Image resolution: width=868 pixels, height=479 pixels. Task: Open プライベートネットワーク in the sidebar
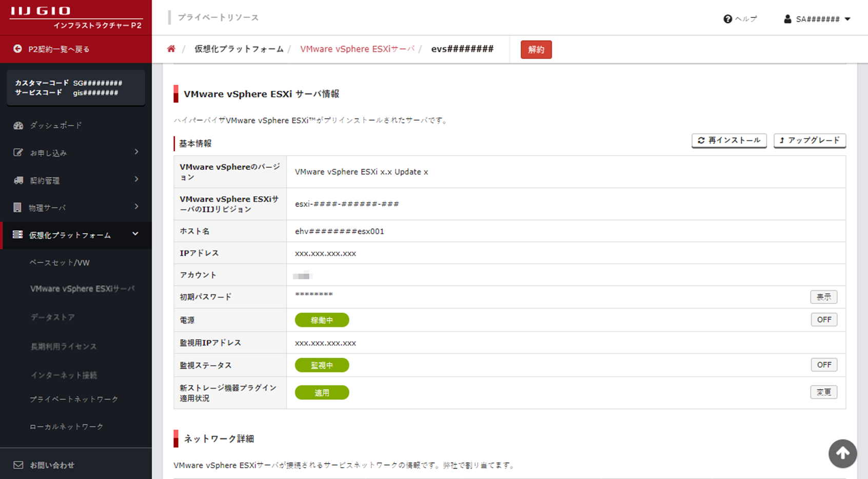[x=74, y=399]
